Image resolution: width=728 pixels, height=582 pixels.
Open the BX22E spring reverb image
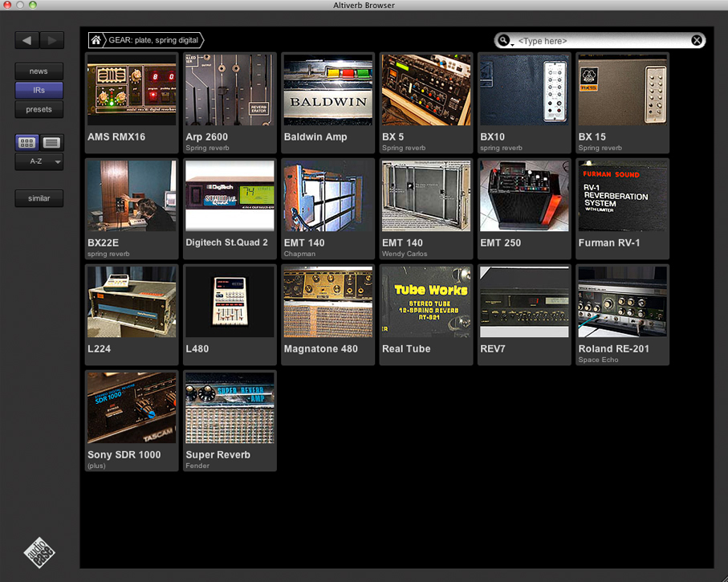coord(132,196)
